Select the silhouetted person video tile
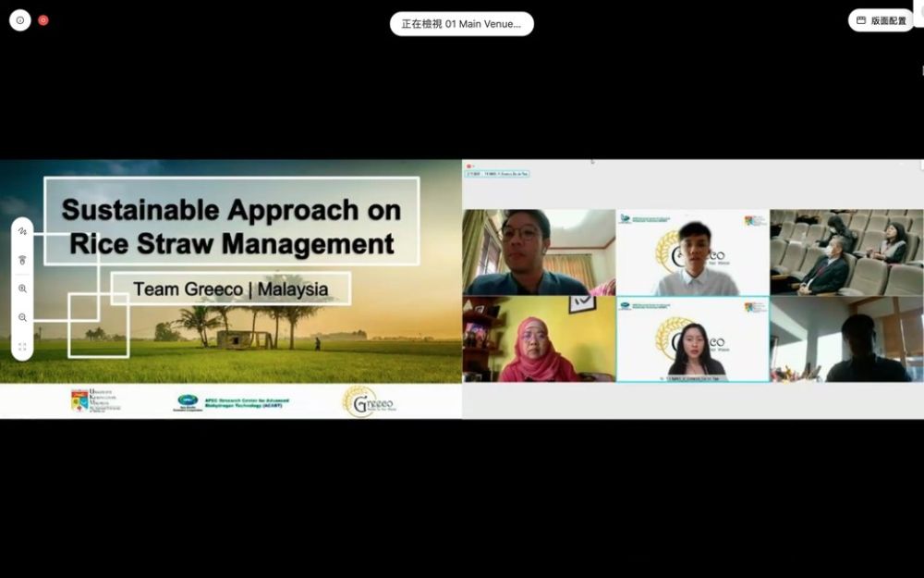 (846, 339)
